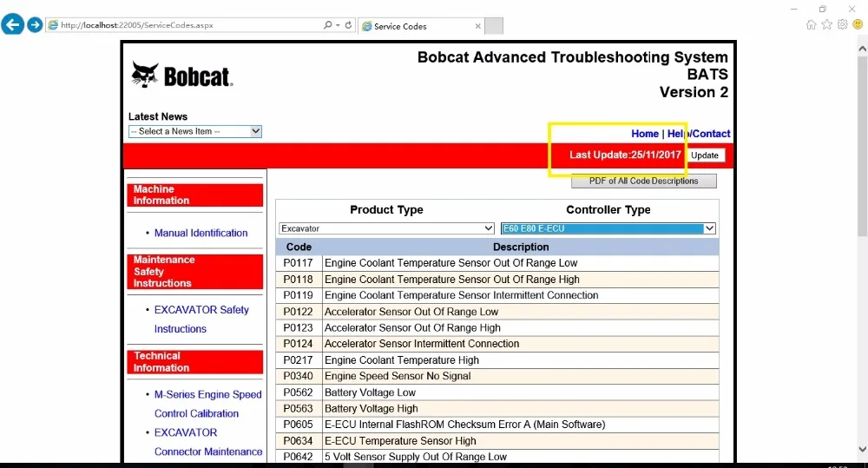Open the Help/Contact link
Viewport: 868px width, 468px height.
pos(699,134)
